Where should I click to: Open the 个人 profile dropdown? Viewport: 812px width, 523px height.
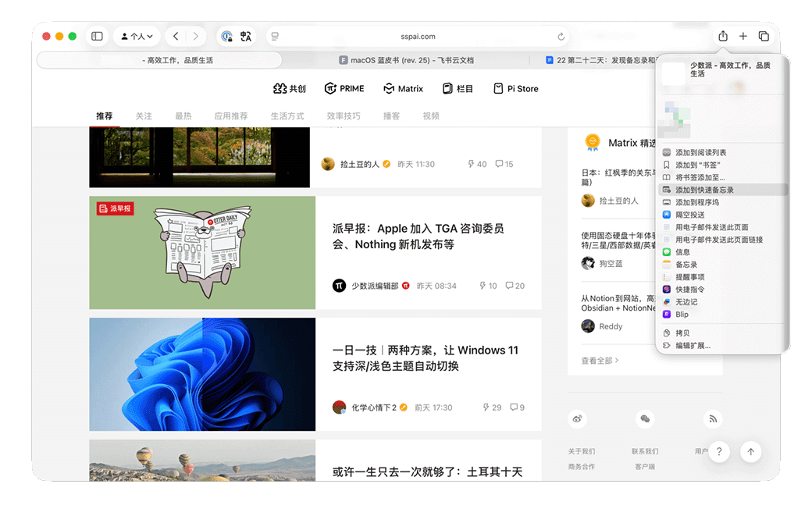pyautogui.click(x=137, y=37)
